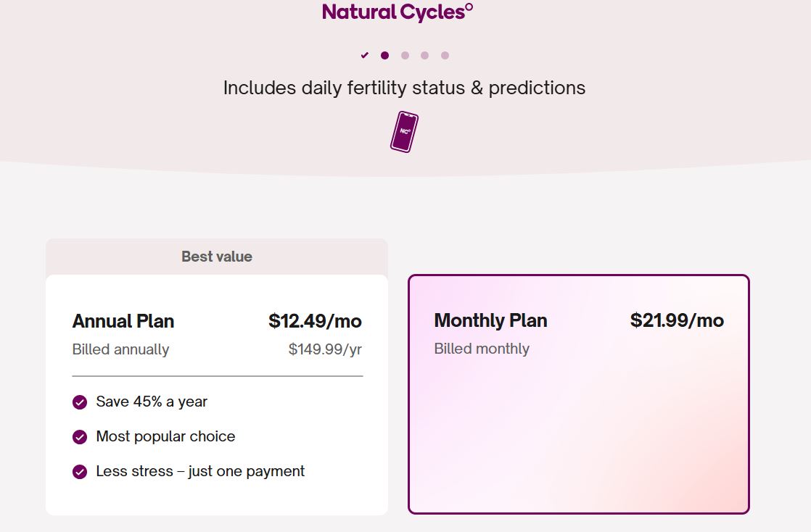Viewport: 811px width, 532px height.
Task: Click the Billed monthly label
Action: pos(481,349)
